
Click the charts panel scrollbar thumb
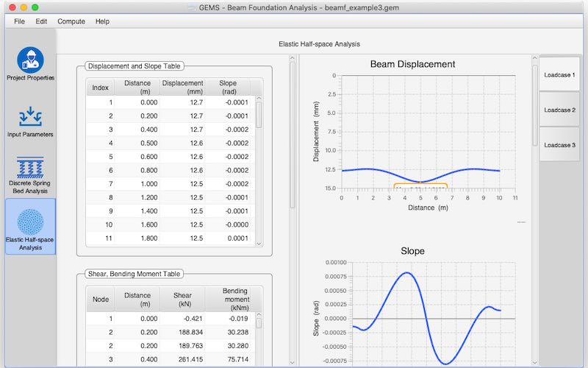pos(535,105)
